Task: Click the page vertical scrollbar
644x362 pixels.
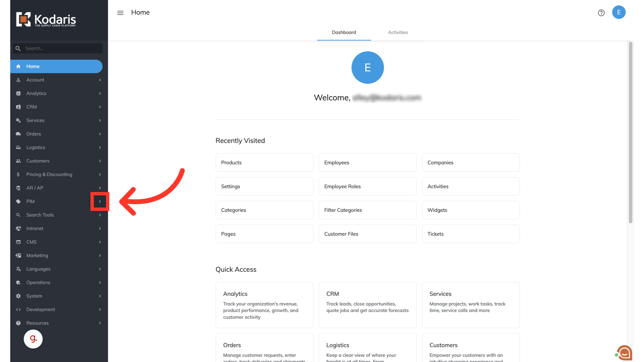Action: click(x=630, y=134)
